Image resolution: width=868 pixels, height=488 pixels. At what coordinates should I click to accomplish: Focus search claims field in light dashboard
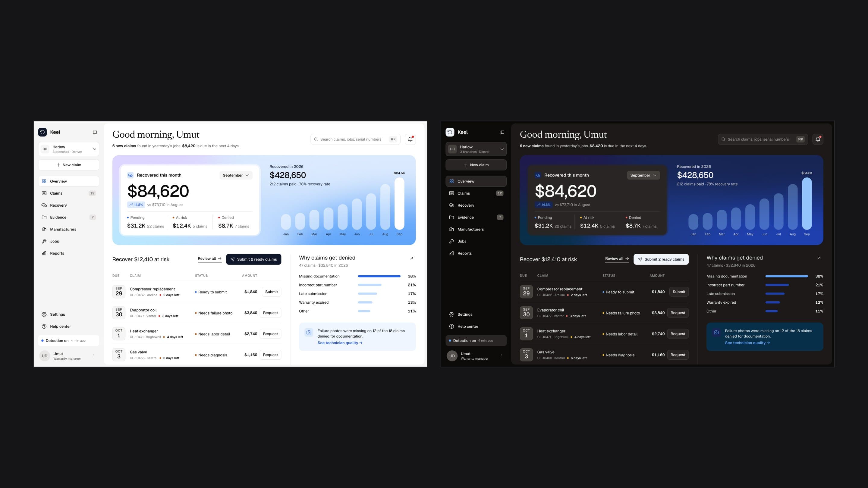[356, 139]
